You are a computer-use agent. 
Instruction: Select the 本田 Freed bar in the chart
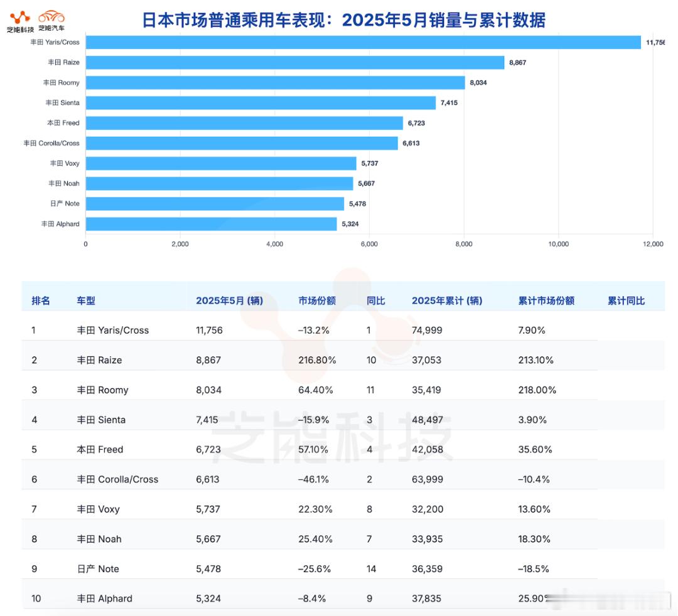244,123
